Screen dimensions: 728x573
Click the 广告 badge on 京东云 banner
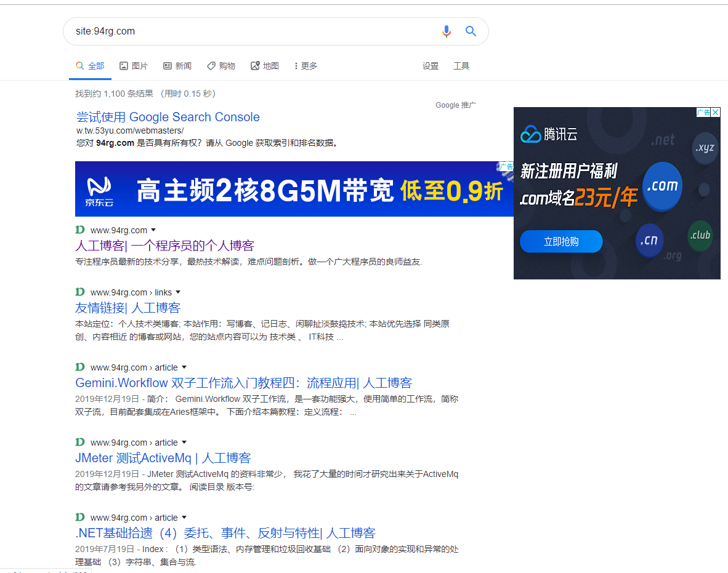tap(506, 167)
